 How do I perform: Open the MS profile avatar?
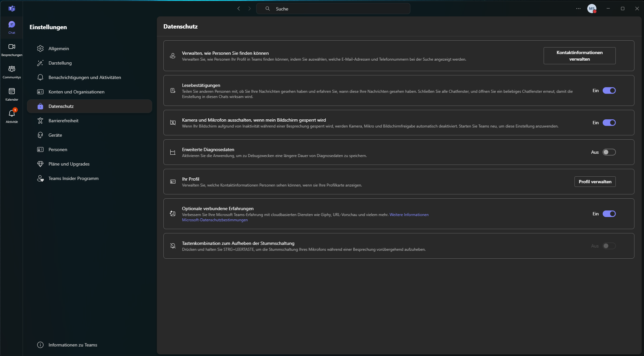[592, 9]
